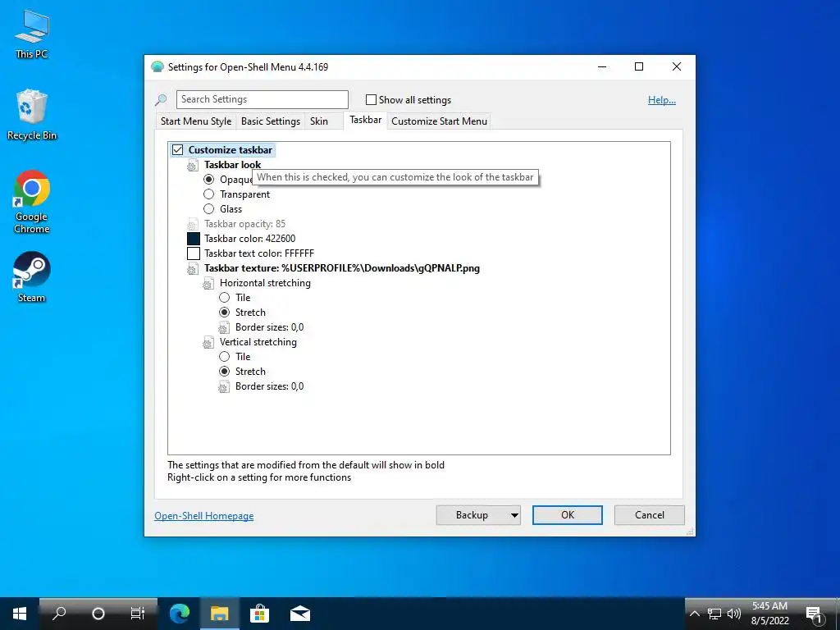Open the Windows Start button
This screenshot has height=630, width=840.
click(20, 614)
